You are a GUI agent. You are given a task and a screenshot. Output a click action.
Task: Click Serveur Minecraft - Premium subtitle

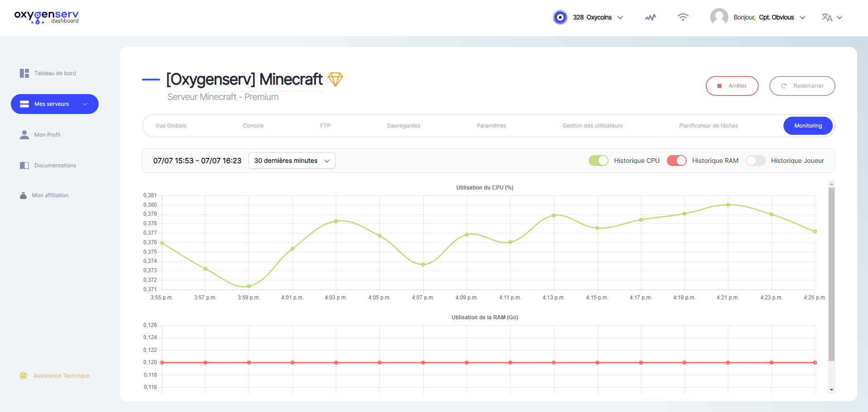click(223, 97)
